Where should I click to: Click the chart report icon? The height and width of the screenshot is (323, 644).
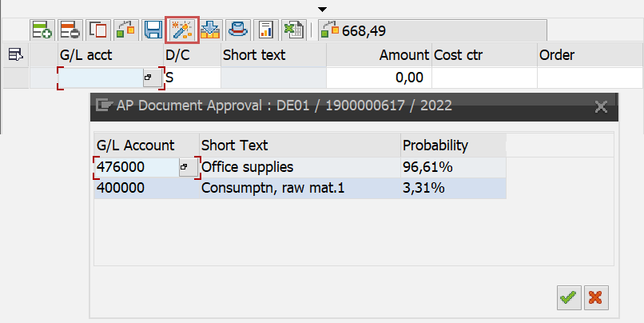click(266, 30)
